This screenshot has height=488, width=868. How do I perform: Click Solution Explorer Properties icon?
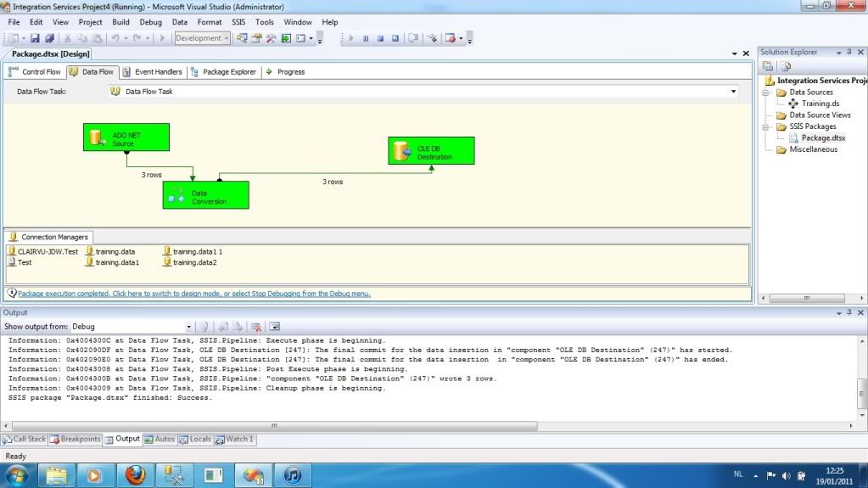tap(768, 66)
